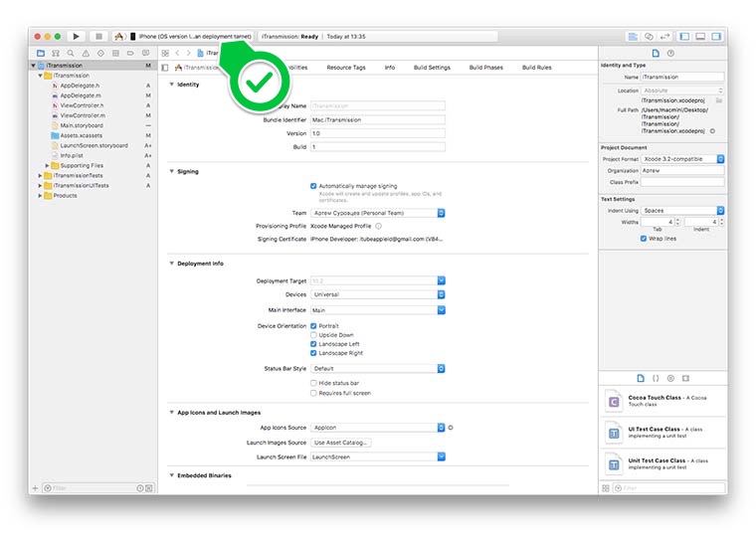The image size is (756, 547).
Task: Open the Version editor arrows icon
Action: point(663,36)
